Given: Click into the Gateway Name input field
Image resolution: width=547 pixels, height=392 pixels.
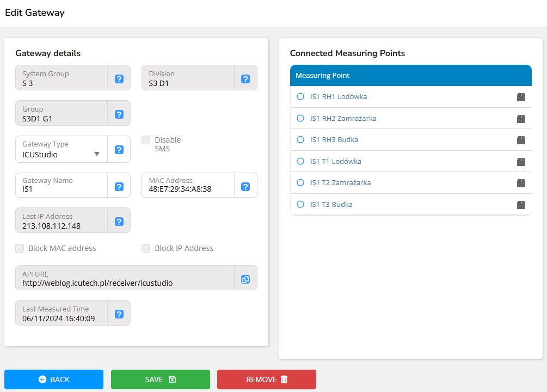Looking at the screenshot, I should (x=62, y=189).
